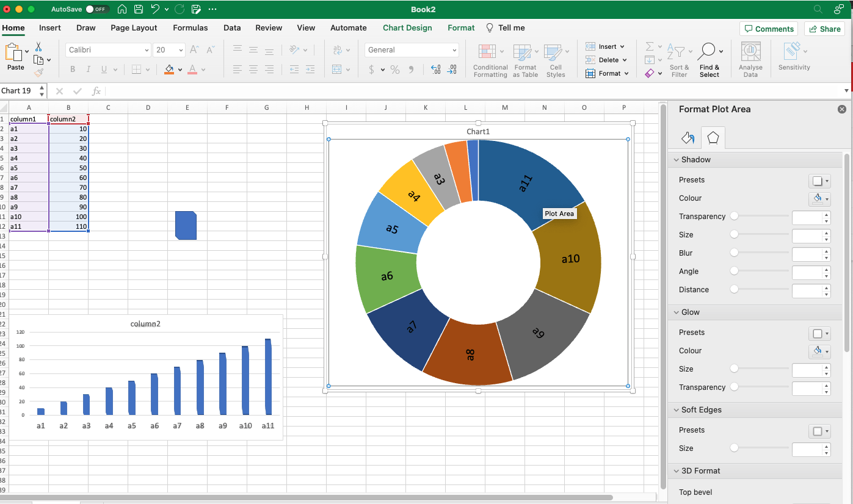Open the three-dots more commands menu in title bar

tap(212, 9)
